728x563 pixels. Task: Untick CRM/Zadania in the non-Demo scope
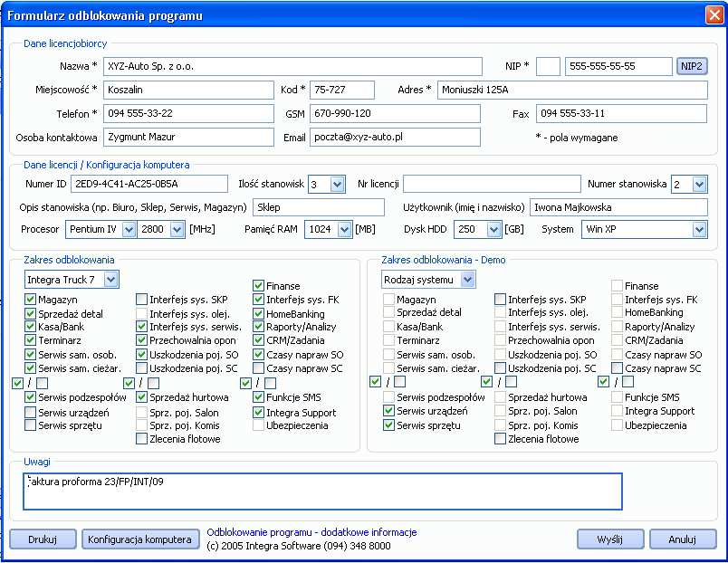(259, 340)
